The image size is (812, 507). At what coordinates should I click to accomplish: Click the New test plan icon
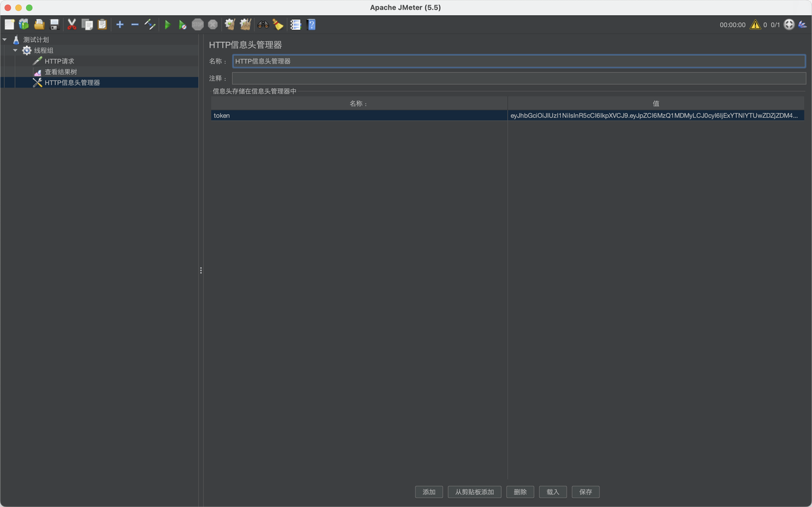(x=10, y=24)
